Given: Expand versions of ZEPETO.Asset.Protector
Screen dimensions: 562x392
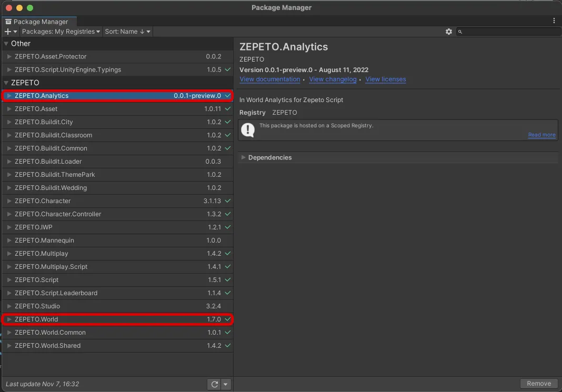Looking at the screenshot, I should [9, 57].
